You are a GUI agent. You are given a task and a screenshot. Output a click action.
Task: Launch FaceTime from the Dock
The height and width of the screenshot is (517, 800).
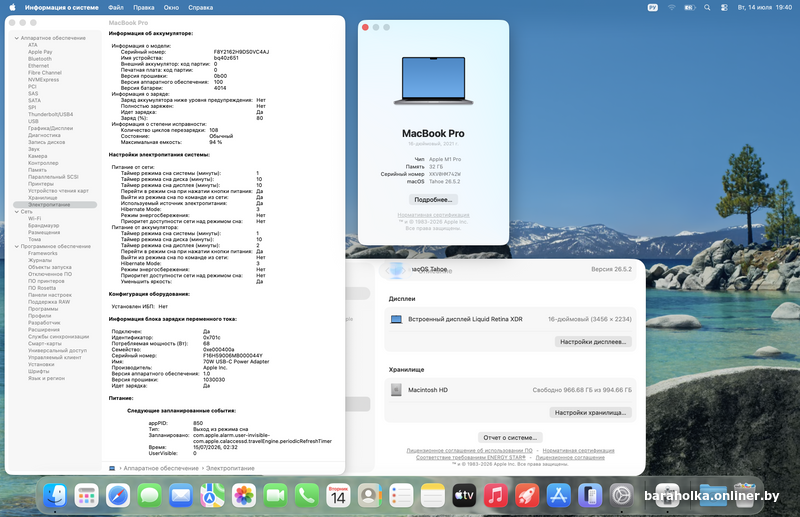pyautogui.click(x=276, y=495)
